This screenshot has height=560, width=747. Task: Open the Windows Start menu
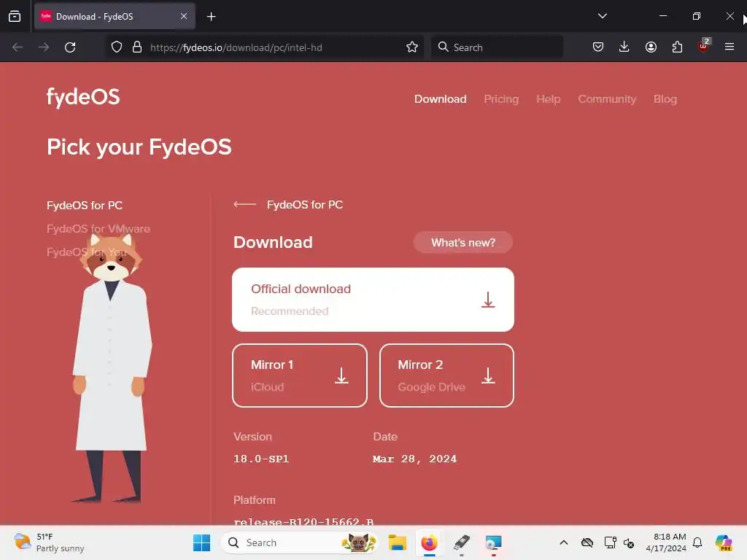(x=201, y=542)
